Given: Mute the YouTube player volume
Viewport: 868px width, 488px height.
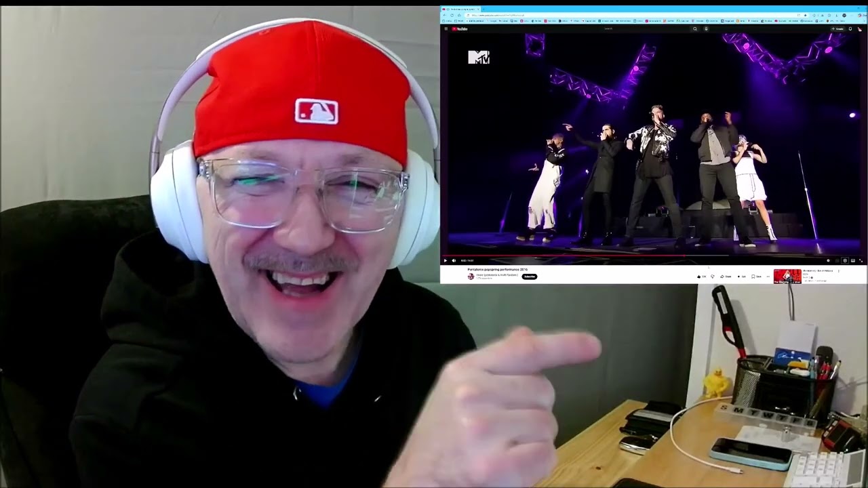Looking at the screenshot, I should (454, 260).
